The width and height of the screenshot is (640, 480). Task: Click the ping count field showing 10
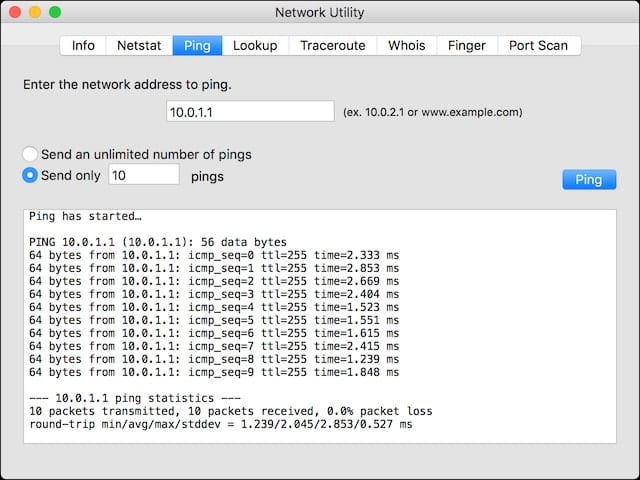click(x=143, y=176)
